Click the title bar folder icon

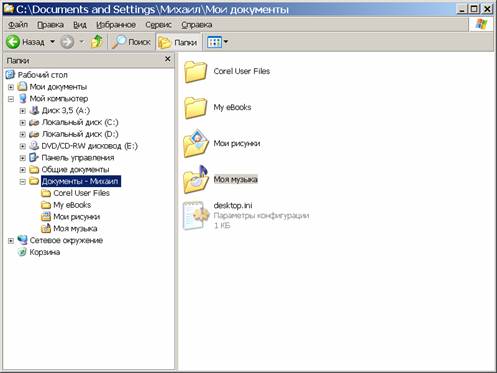(9, 9)
